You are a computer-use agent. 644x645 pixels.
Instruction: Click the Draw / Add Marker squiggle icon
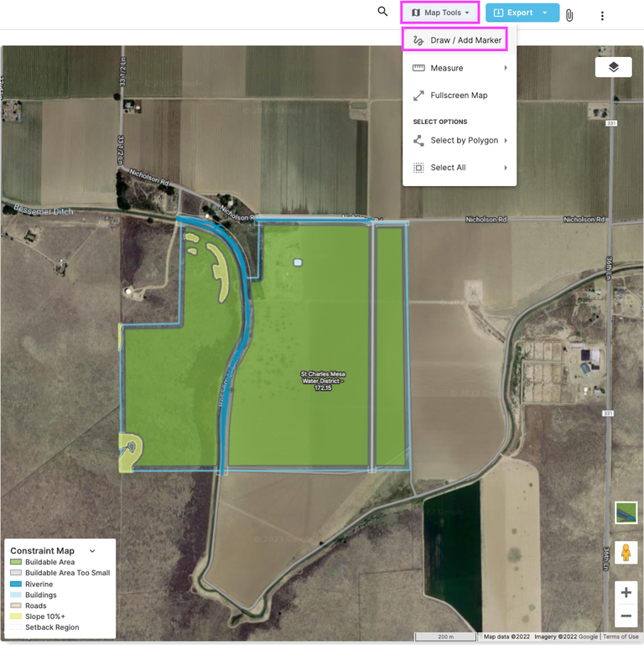coord(418,40)
